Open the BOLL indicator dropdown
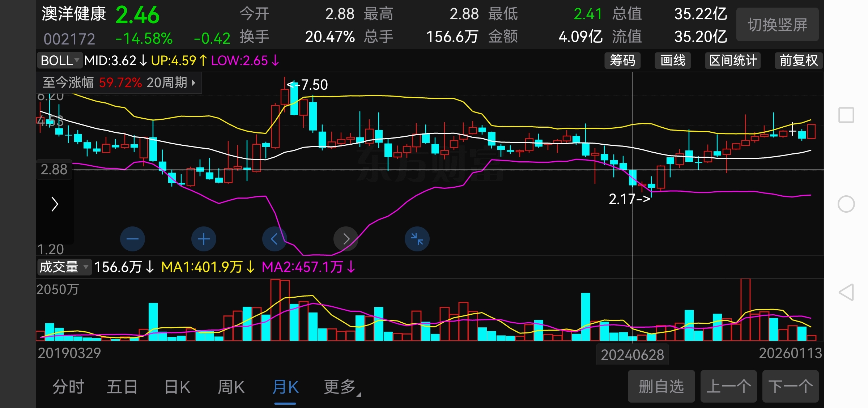 (x=60, y=60)
